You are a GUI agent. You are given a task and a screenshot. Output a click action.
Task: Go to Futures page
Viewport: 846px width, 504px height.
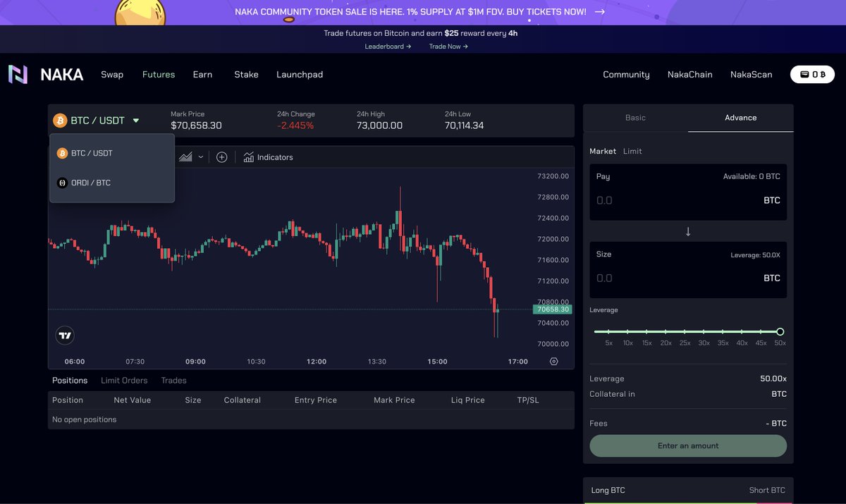pyautogui.click(x=159, y=74)
